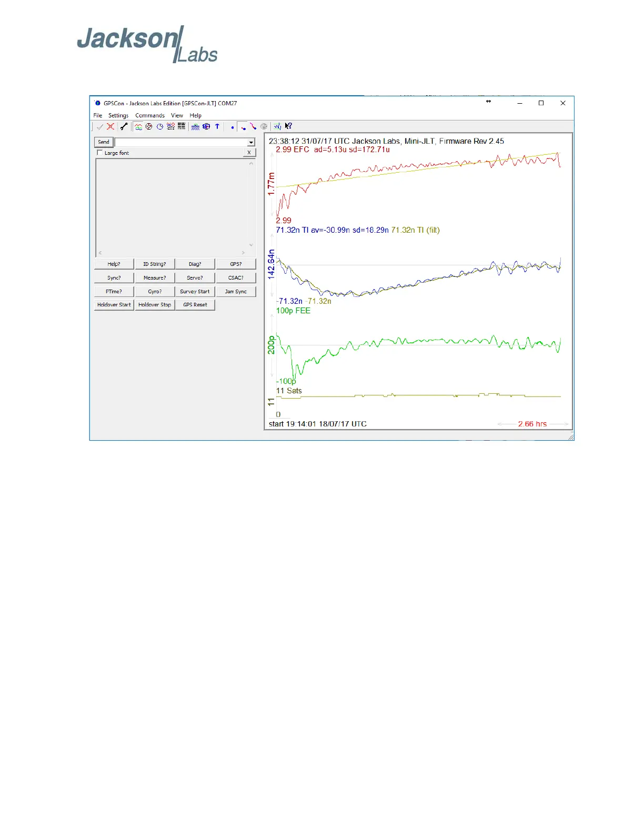Select the short line-with-dot plot style
The width and height of the screenshot is (644, 834).
pyautogui.click(x=243, y=127)
